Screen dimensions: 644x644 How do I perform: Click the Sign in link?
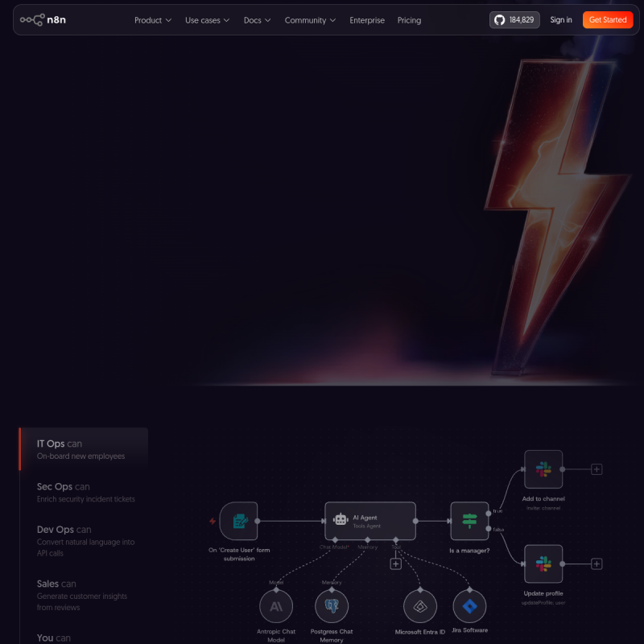560,20
